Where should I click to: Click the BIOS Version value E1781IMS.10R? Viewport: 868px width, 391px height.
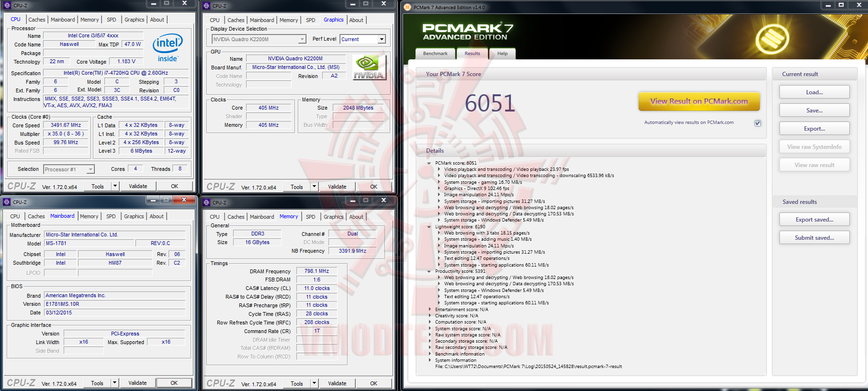pos(115,304)
